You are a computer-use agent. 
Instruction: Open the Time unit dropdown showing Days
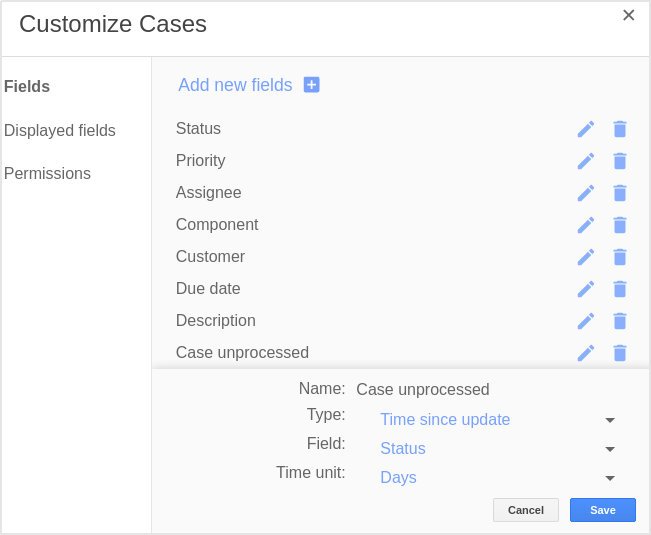(x=497, y=478)
